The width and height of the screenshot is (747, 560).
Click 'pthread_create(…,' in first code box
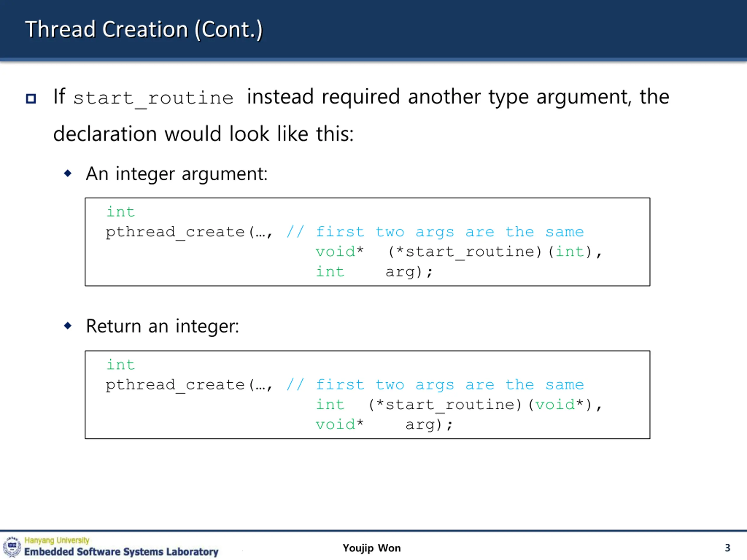tap(189, 232)
